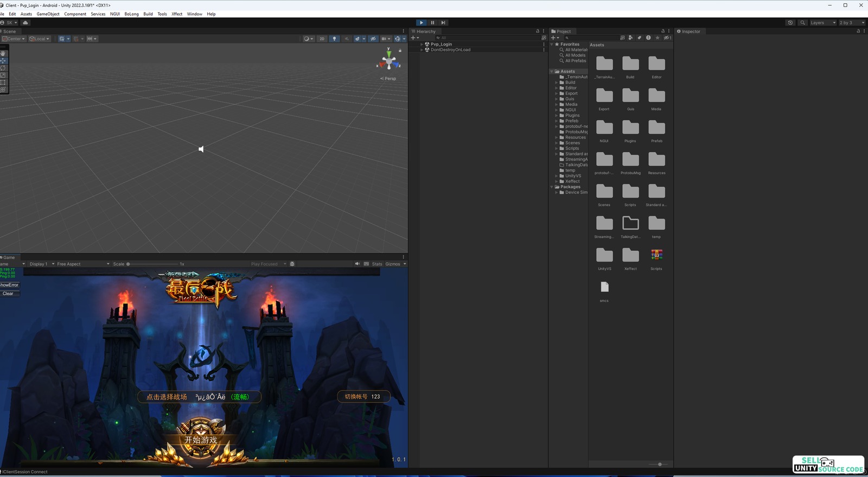Click the Step frame button
This screenshot has height=477, width=868.
pyautogui.click(x=443, y=23)
